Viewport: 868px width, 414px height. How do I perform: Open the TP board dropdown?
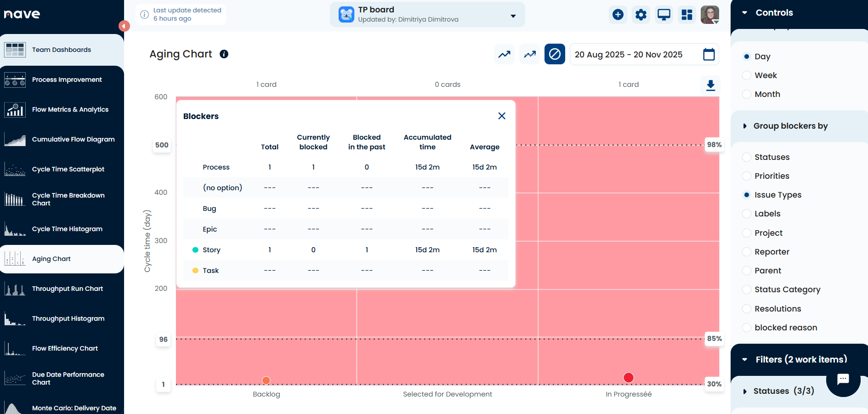[513, 16]
